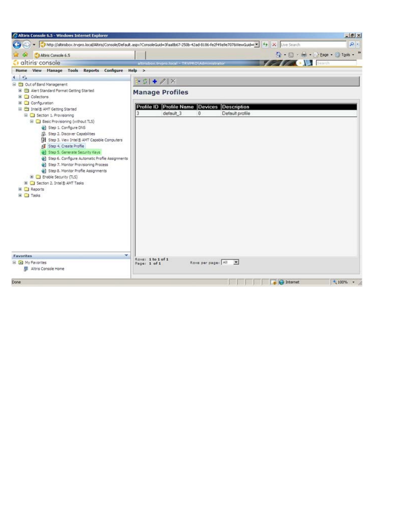
Task: Open the IE Tools command bar button
Action: click(345, 55)
